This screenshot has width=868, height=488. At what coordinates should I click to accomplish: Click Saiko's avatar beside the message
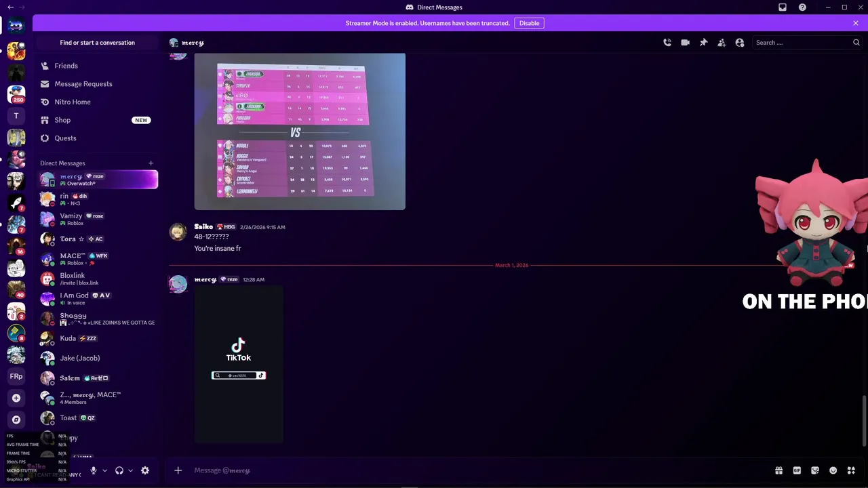[x=178, y=232]
